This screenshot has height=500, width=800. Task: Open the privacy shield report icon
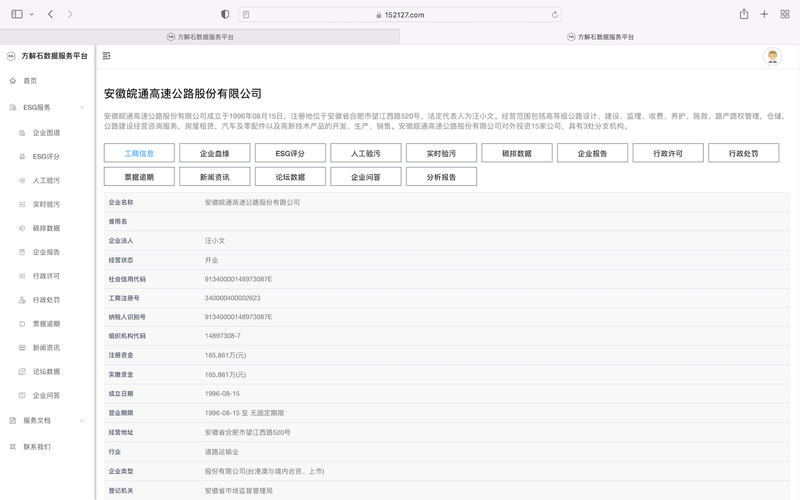225,14
